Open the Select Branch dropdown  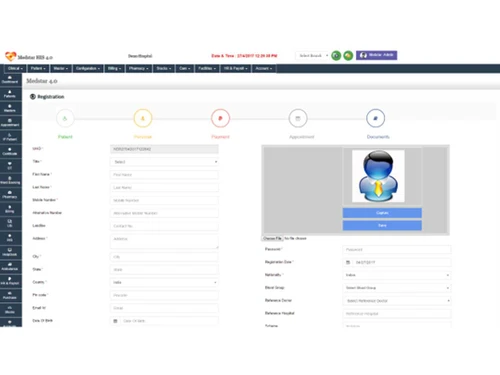pos(313,56)
